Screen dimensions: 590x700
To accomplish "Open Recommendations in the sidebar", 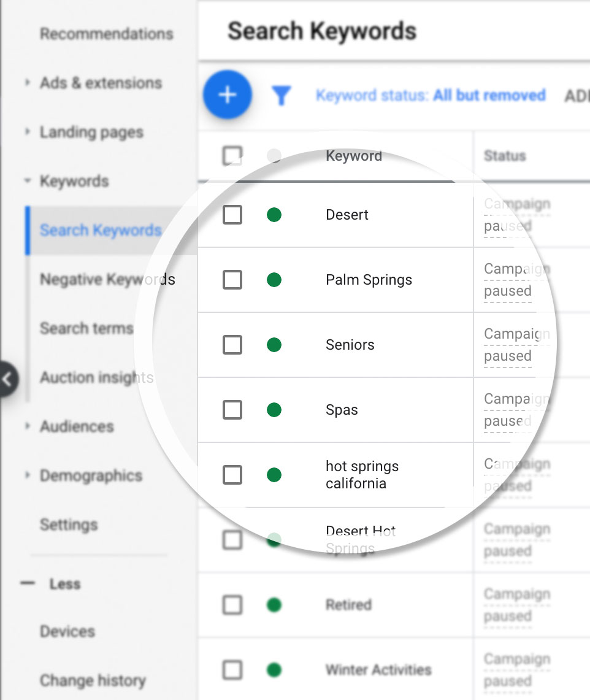I will [x=106, y=34].
